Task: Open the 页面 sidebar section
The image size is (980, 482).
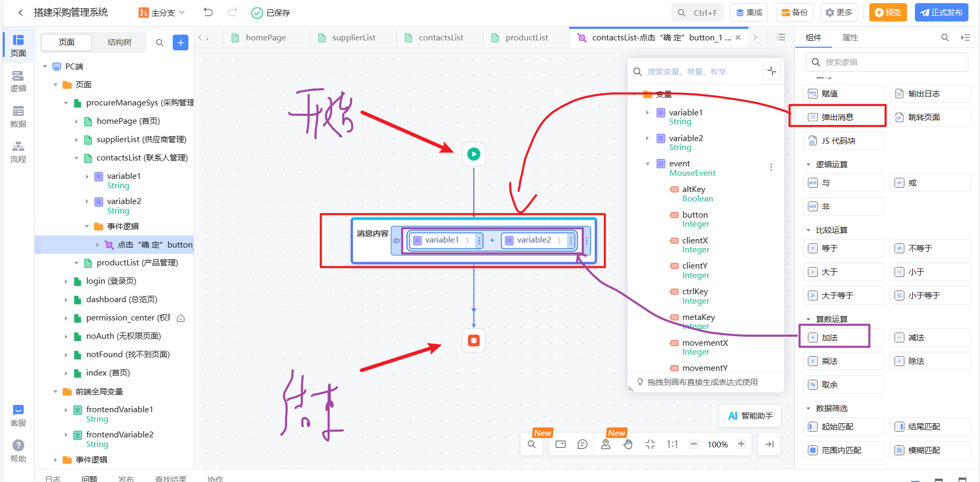Action: [18, 46]
